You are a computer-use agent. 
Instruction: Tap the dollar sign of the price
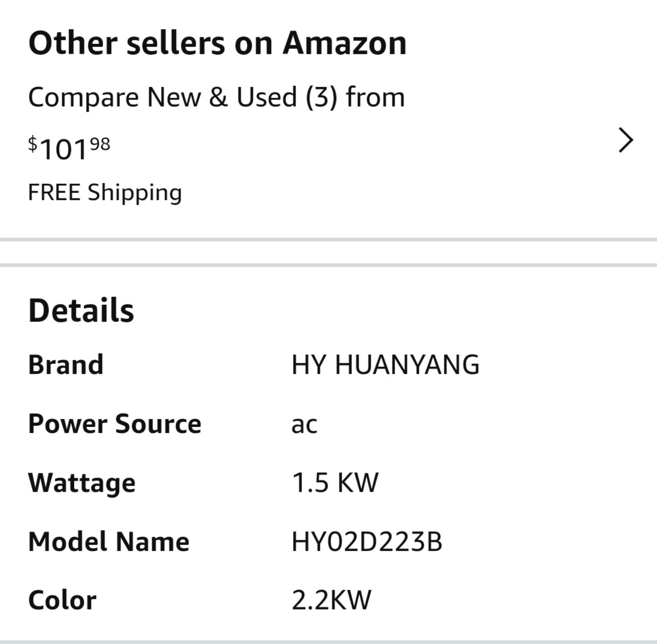click(33, 145)
